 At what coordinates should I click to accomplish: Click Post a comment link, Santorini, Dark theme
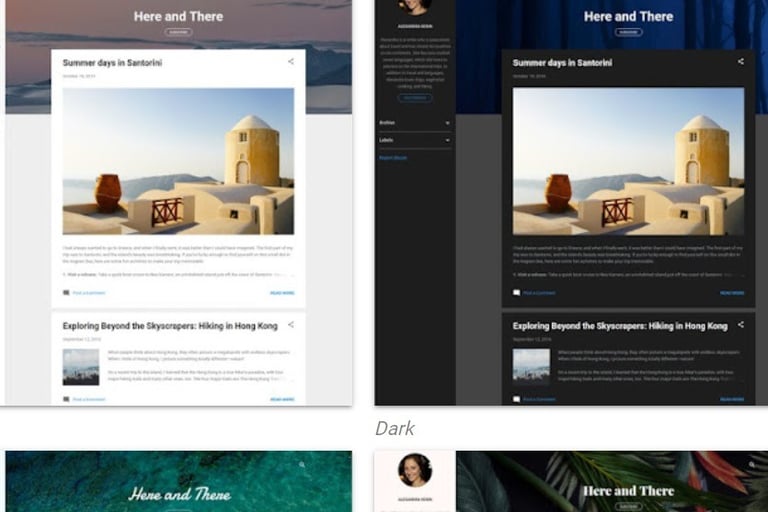pos(539,293)
